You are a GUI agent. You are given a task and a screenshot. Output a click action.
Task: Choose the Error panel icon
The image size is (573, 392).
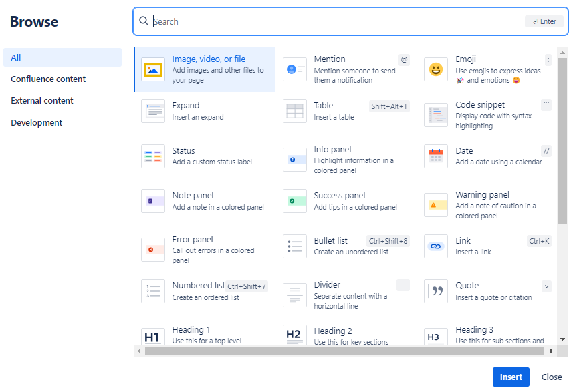click(x=152, y=250)
